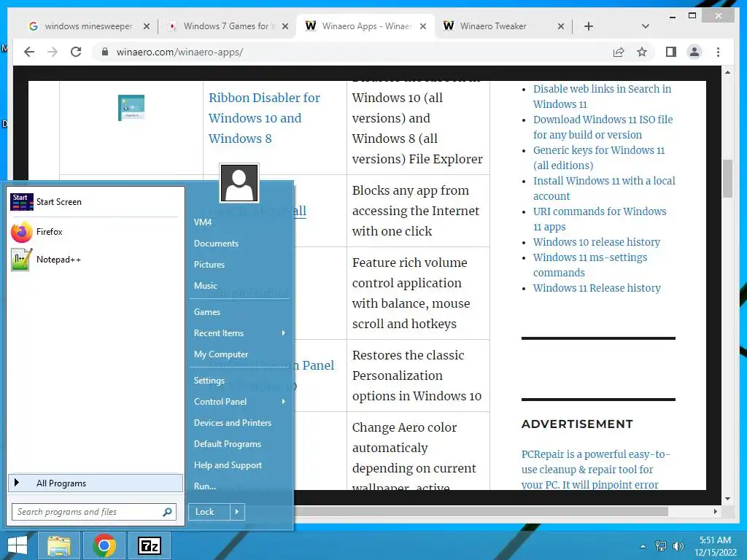Open a new browser tab
This screenshot has height=560, width=747.
589,26
